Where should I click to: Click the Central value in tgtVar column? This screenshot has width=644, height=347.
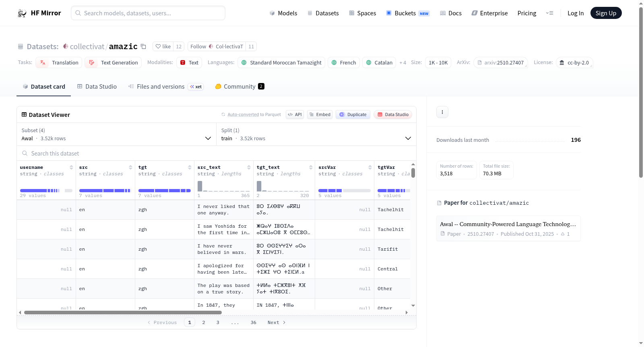[388, 269]
